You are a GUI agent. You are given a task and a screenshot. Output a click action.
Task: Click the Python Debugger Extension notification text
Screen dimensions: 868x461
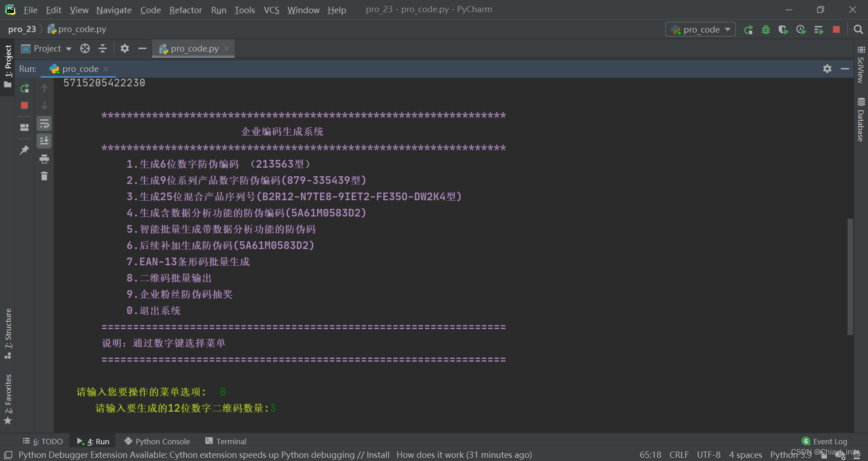(x=204, y=455)
